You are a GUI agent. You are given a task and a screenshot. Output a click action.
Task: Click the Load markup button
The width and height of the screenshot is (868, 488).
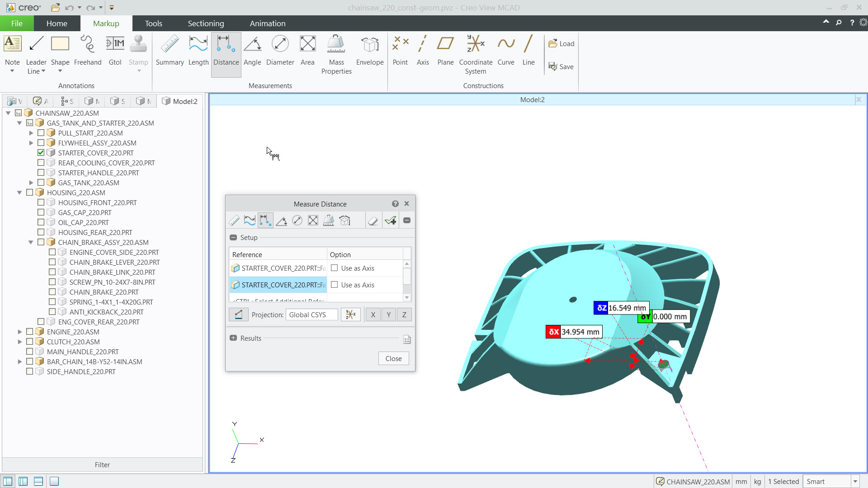tap(561, 43)
